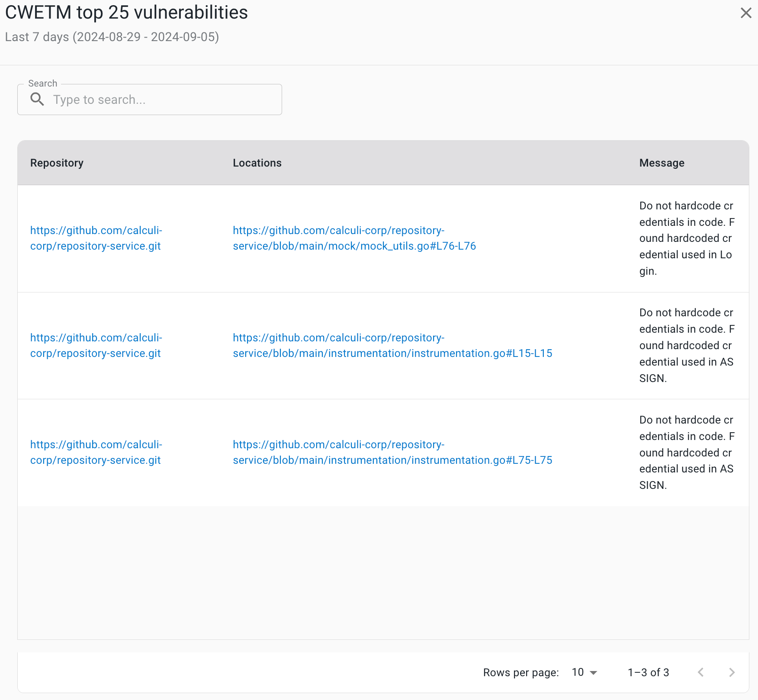Viewport: 758px width, 700px height.
Task: Select the message mentioning hardcoded credential in Login
Action: click(686, 238)
